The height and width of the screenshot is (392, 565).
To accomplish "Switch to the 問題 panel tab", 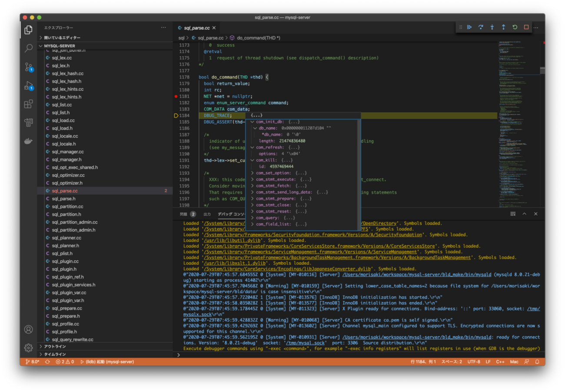I will click(184, 214).
